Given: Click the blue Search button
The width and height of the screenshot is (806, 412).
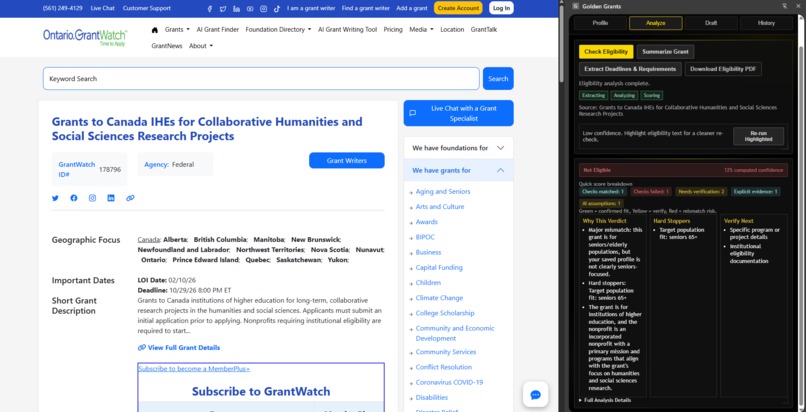Looking at the screenshot, I should coord(498,79).
